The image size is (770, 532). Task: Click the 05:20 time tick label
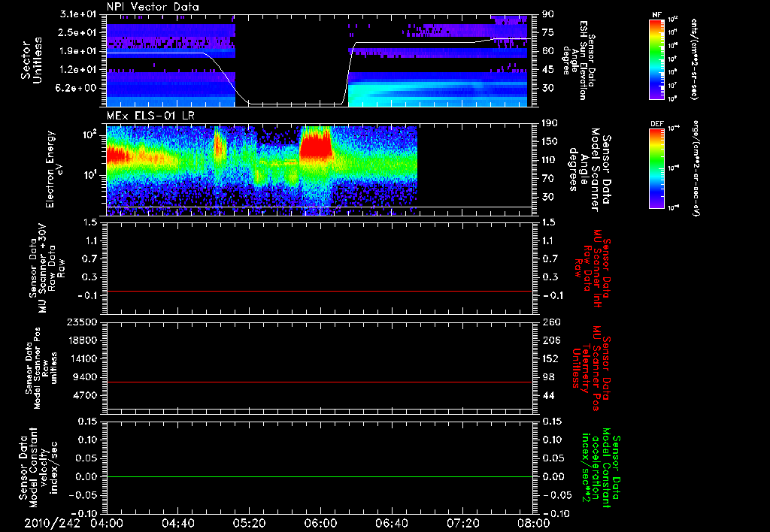click(249, 523)
